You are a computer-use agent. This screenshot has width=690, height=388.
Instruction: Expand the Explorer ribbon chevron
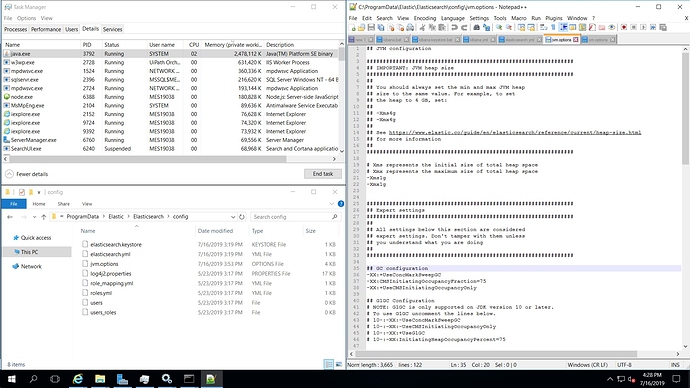[331, 204]
